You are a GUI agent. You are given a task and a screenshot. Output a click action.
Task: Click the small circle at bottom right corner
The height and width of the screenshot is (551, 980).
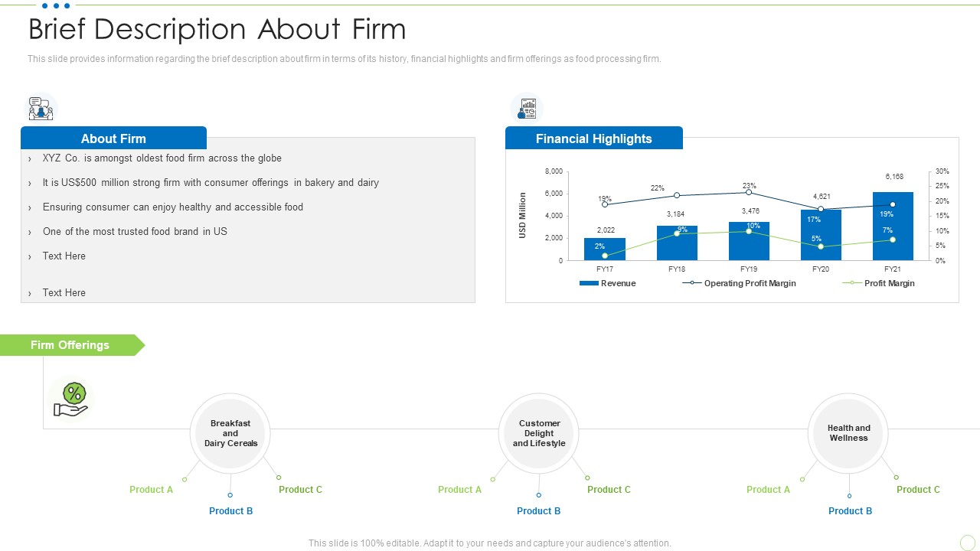tap(967, 542)
